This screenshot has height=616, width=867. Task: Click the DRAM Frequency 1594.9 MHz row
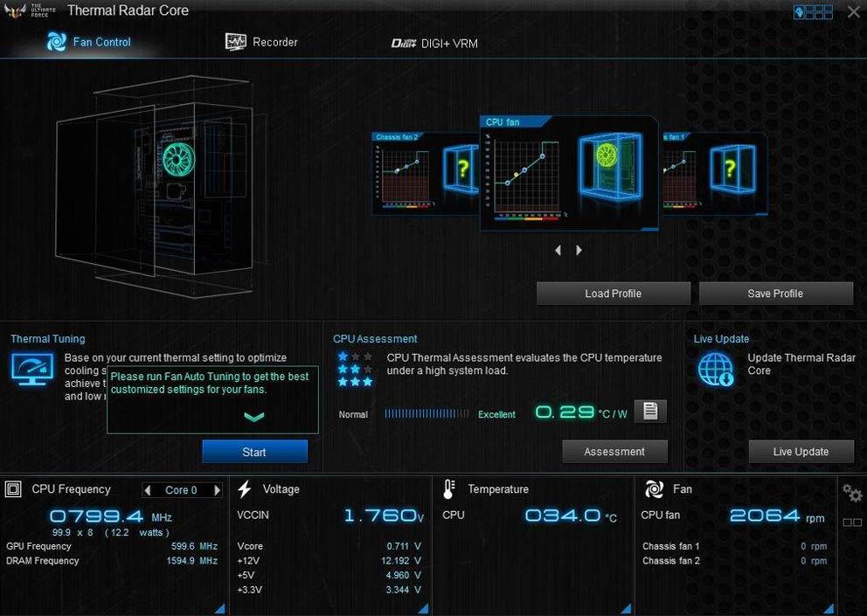[x=112, y=561]
